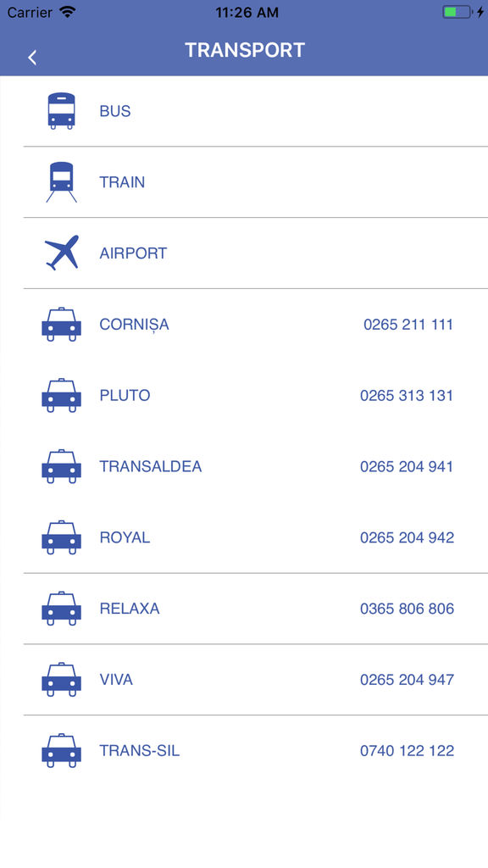Dial Trans-Sil number 0740 122 122

pyautogui.click(x=408, y=751)
